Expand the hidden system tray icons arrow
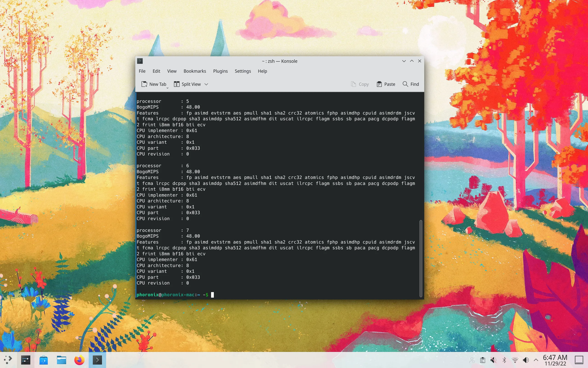 coord(536,360)
